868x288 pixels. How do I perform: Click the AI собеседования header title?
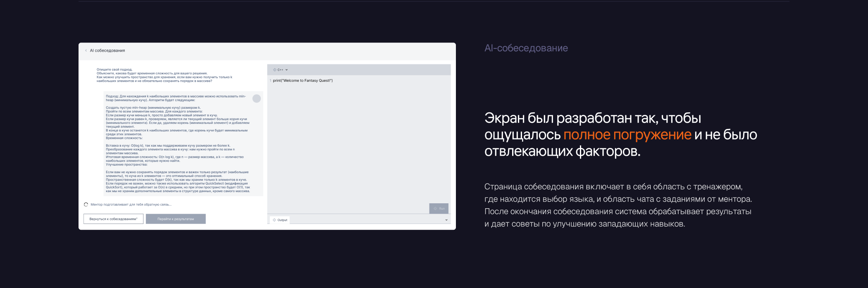[107, 50]
